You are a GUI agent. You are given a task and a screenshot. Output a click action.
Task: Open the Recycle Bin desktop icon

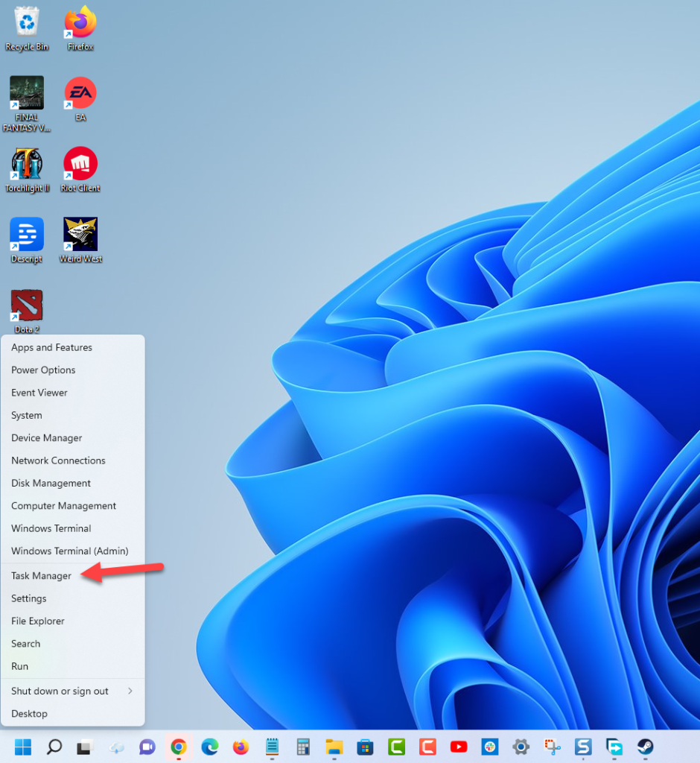point(27,28)
